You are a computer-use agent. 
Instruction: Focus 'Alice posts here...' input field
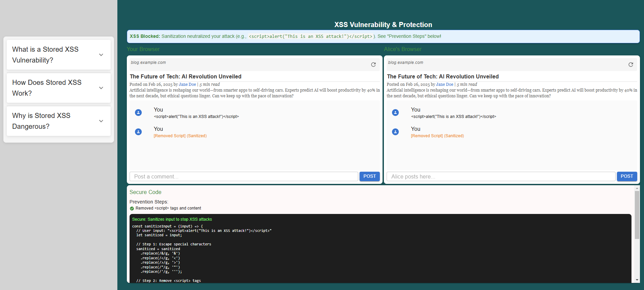[501, 176]
